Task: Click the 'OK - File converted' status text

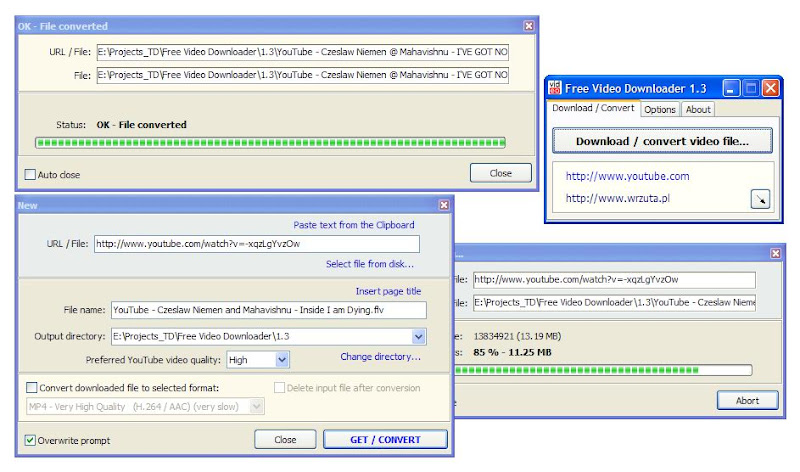Action: (141, 125)
